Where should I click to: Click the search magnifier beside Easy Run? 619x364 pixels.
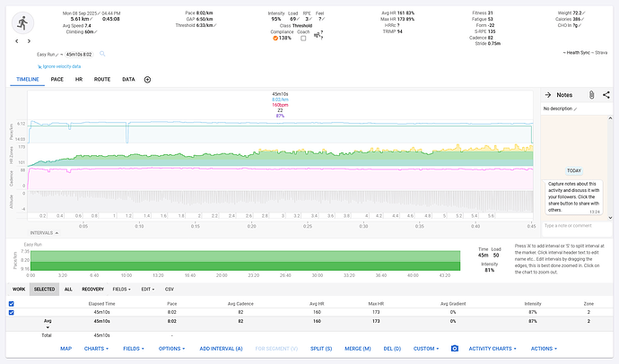(102, 54)
